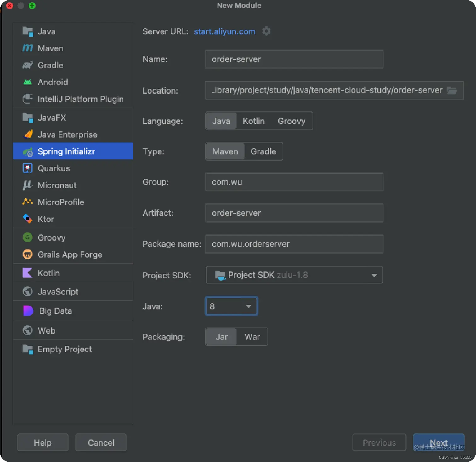This screenshot has height=462, width=476.
Task: Click the MicroProfile icon
Action: [28, 202]
